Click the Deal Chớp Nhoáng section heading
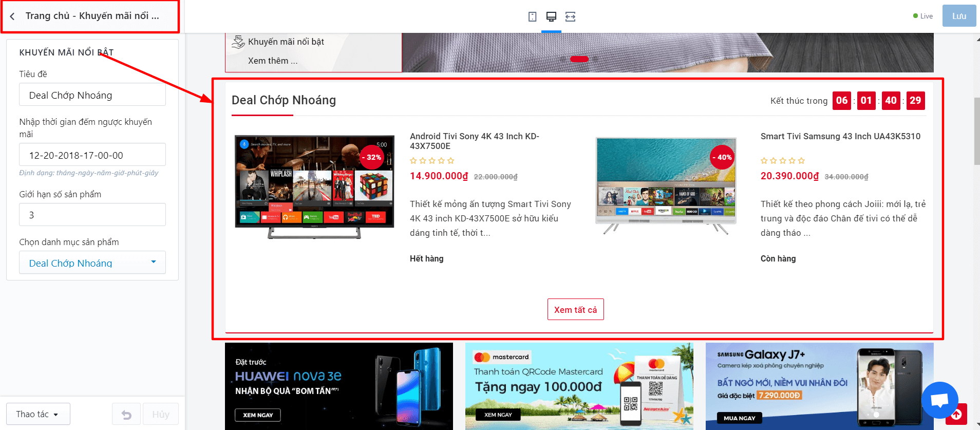The width and height of the screenshot is (980, 430). coord(284,100)
